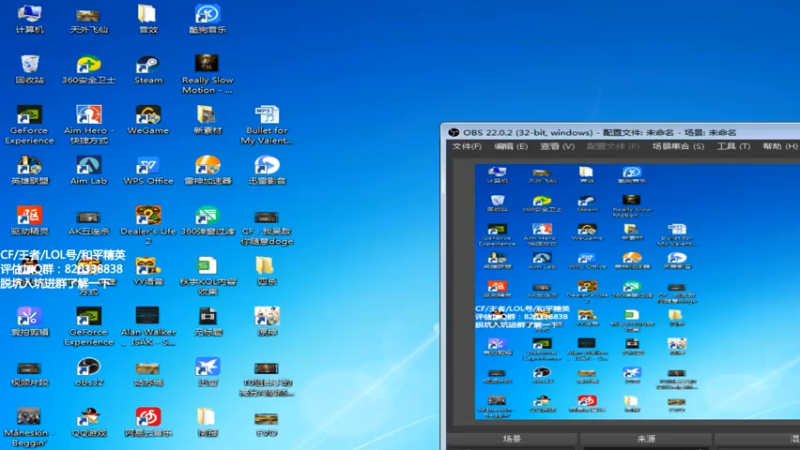Launch the Aim Lab shortcut
800x450 pixels.
(88, 171)
